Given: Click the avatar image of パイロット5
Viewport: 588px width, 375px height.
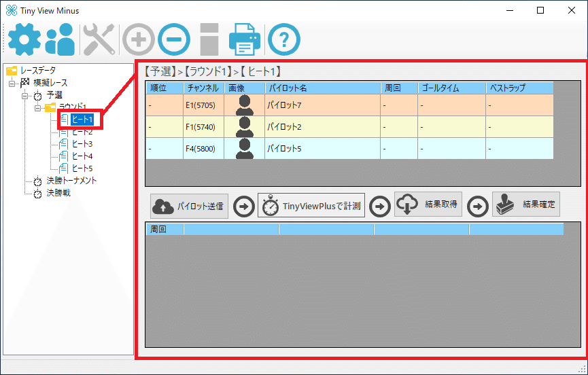Looking at the screenshot, I should pos(245,149).
